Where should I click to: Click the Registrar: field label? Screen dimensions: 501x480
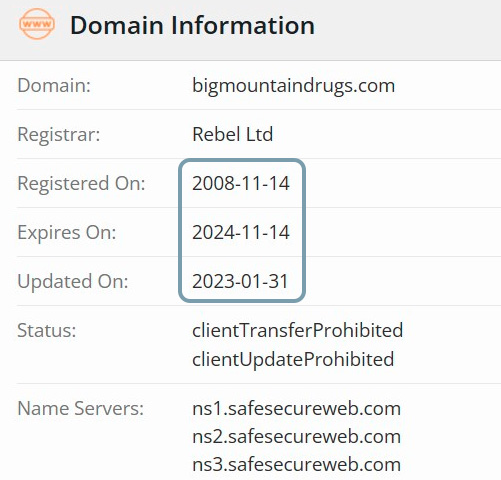pos(59,135)
